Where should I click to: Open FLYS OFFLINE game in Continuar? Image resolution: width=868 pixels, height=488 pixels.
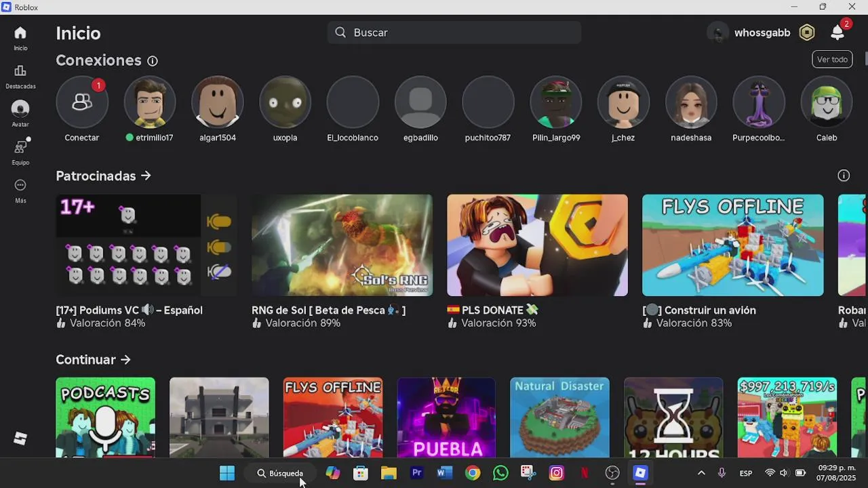click(333, 418)
